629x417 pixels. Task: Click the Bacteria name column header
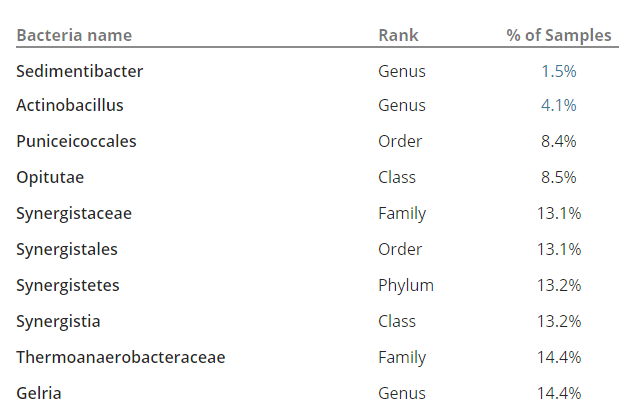[x=74, y=36]
